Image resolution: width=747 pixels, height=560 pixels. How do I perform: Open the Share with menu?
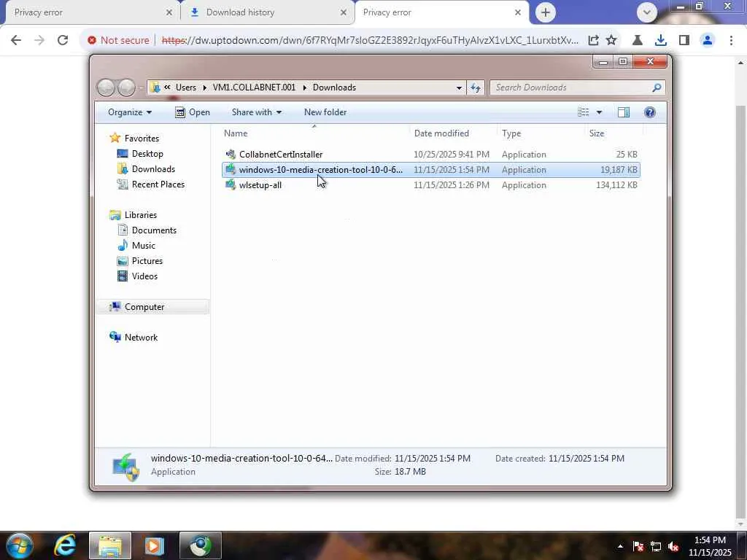click(x=256, y=112)
